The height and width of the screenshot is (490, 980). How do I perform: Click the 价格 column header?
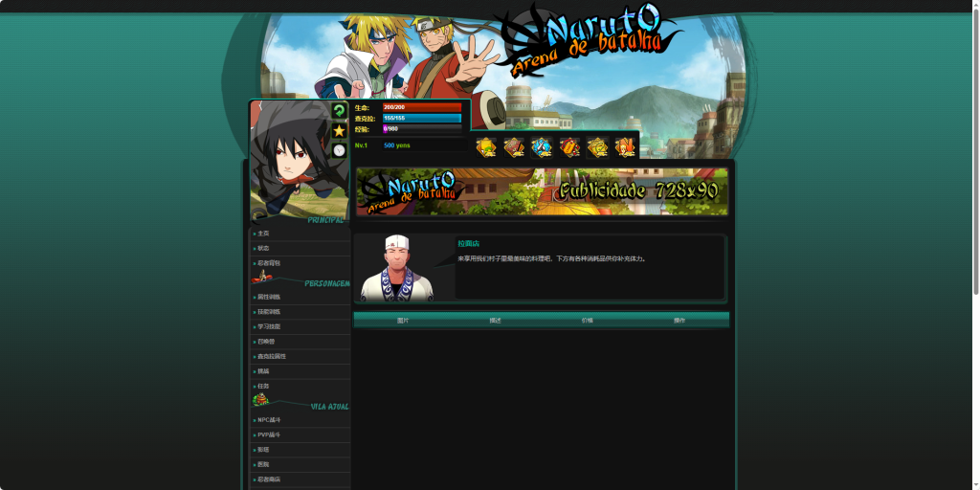click(588, 321)
